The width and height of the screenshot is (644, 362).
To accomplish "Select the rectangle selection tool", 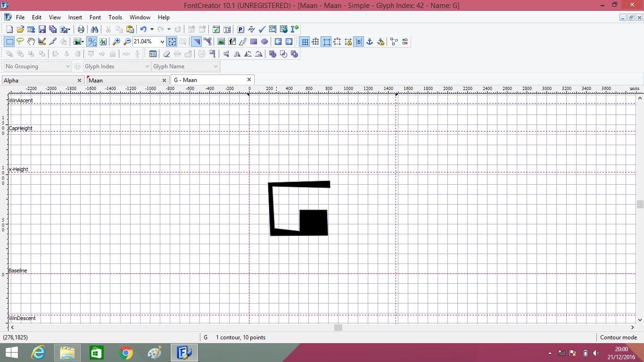I will coord(9,41).
